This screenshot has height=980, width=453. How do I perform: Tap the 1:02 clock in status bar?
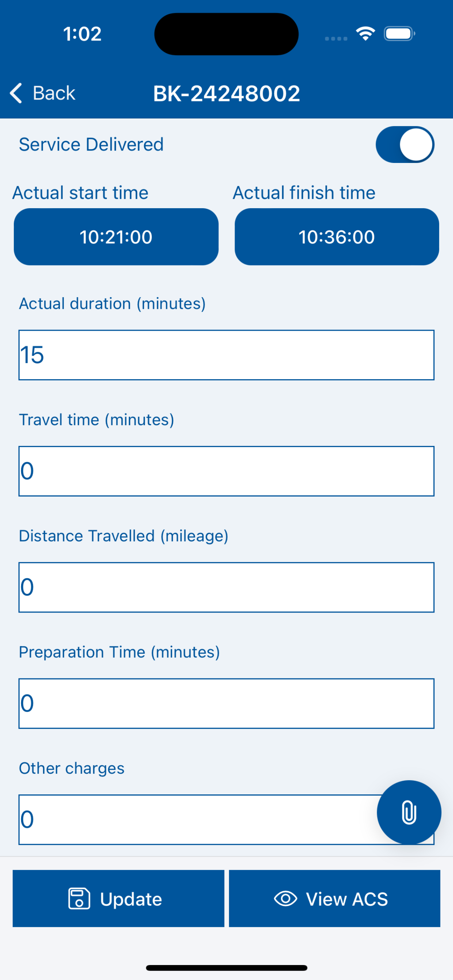[x=82, y=34]
